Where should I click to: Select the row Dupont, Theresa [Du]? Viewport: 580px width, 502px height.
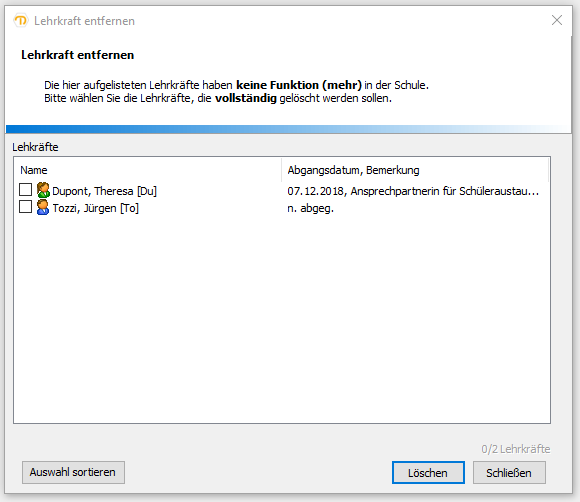282,191
